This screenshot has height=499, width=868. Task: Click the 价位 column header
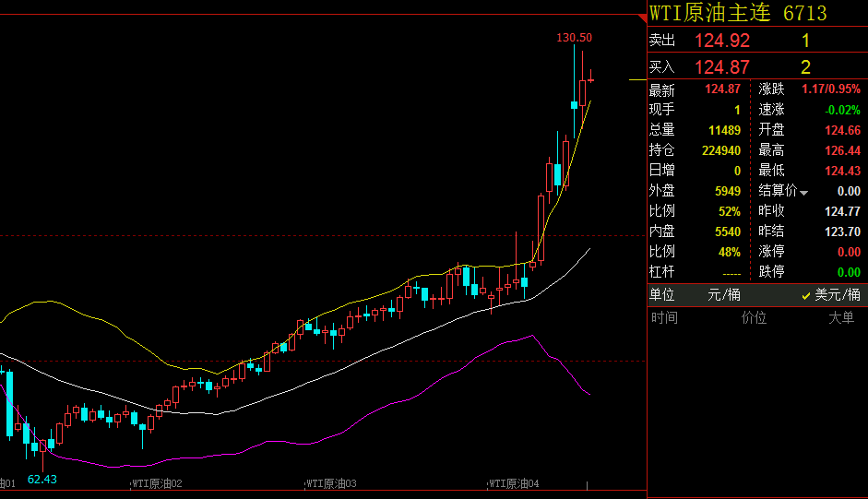click(x=754, y=317)
